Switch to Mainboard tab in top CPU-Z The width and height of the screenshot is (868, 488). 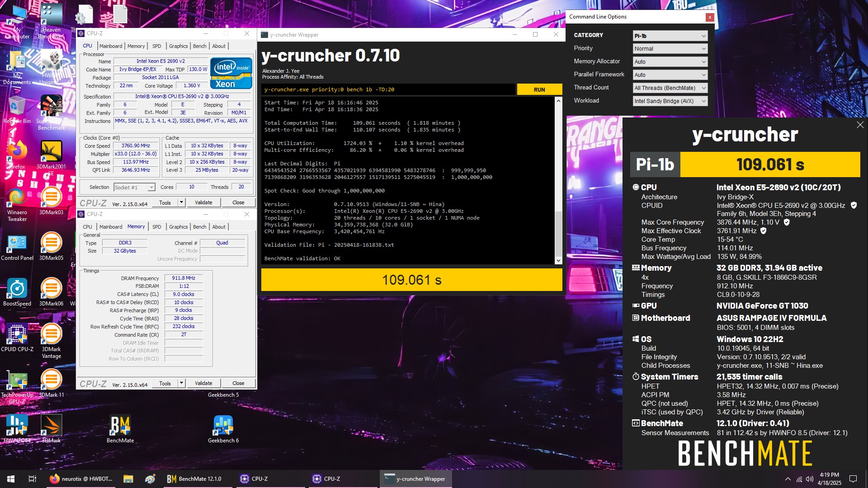point(111,46)
